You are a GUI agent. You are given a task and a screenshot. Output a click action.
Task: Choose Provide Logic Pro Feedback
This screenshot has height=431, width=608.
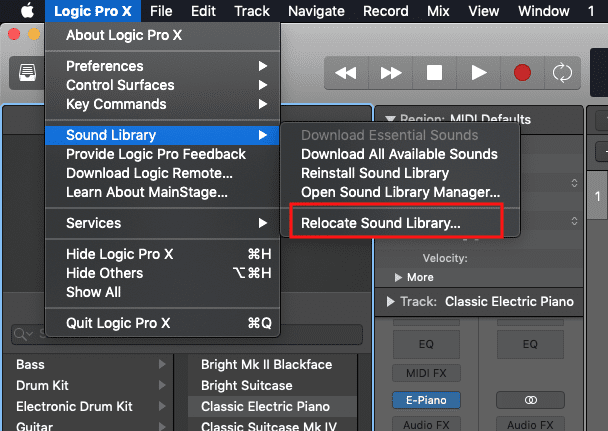pos(162,154)
